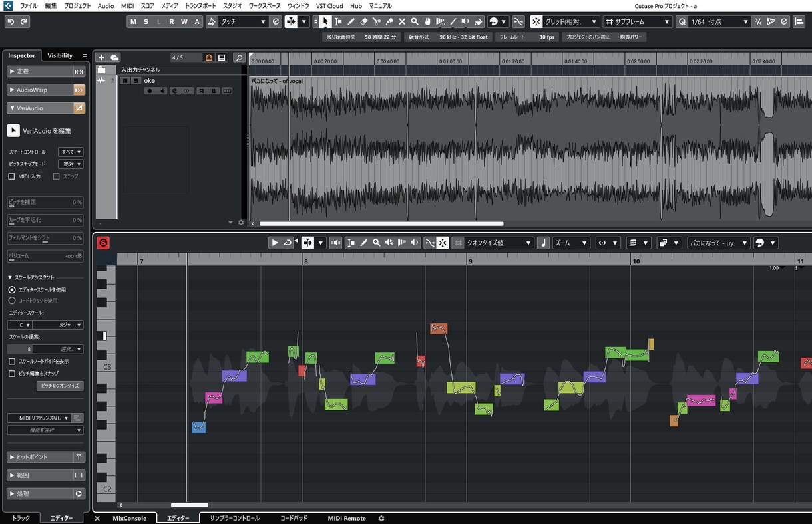The image size is (812, 524).
Task: Click the Undo arrow in the top toolbar
Action: click(11, 22)
